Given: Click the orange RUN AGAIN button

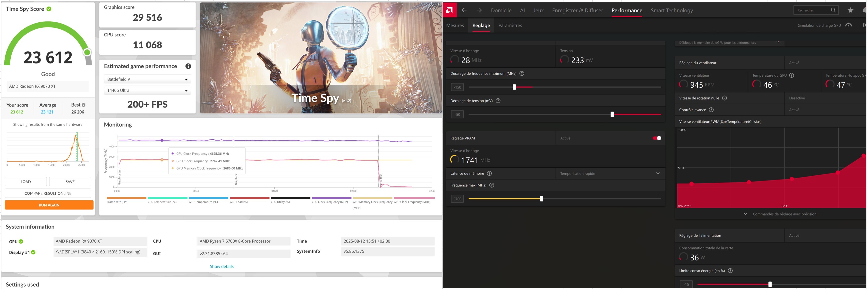Looking at the screenshot, I should coord(49,205).
